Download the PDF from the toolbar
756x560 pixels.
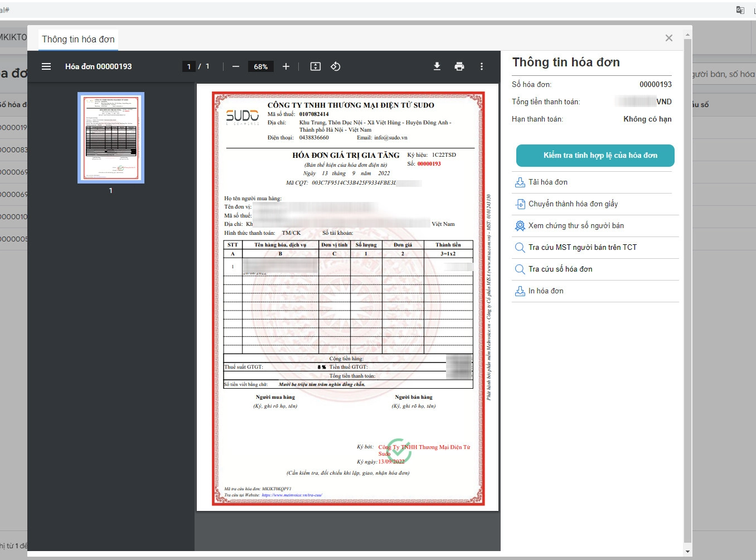pyautogui.click(x=437, y=66)
